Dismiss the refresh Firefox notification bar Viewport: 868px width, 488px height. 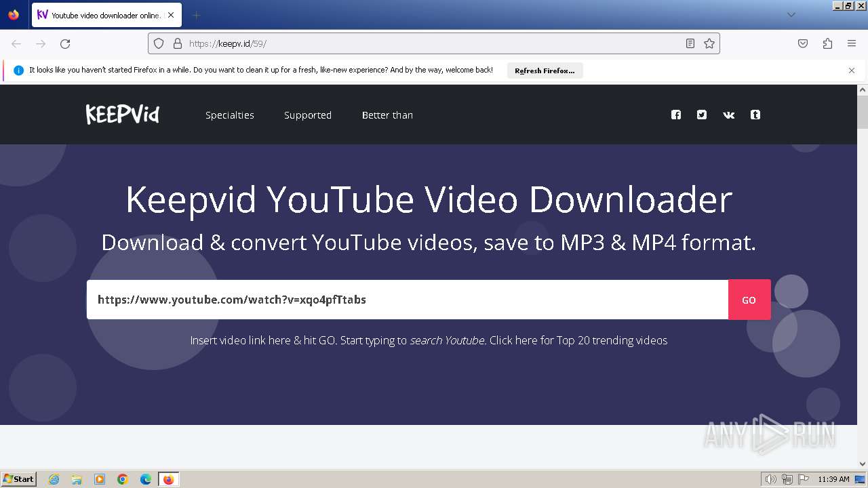pyautogui.click(x=852, y=70)
